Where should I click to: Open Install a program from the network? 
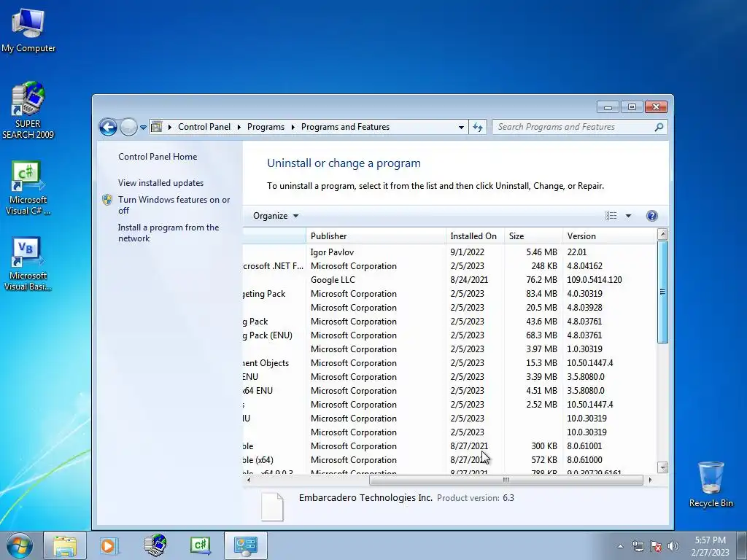(x=169, y=233)
